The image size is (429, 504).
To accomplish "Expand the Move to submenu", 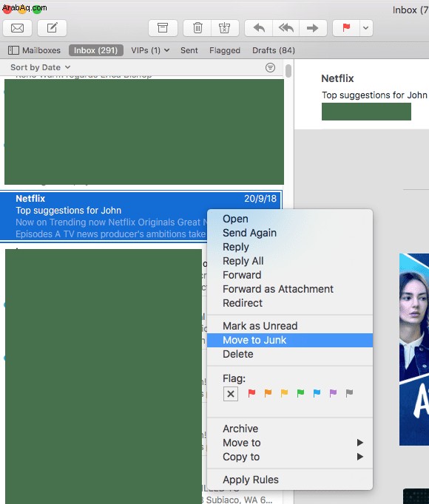I will pos(290,443).
